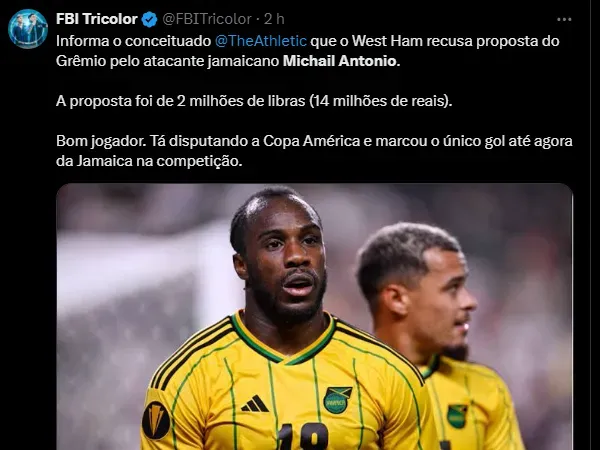Viewport: 600px width, 450px height.
Task: Click the bold "Michail Antonio" name text
Action: [x=341, y=61]
